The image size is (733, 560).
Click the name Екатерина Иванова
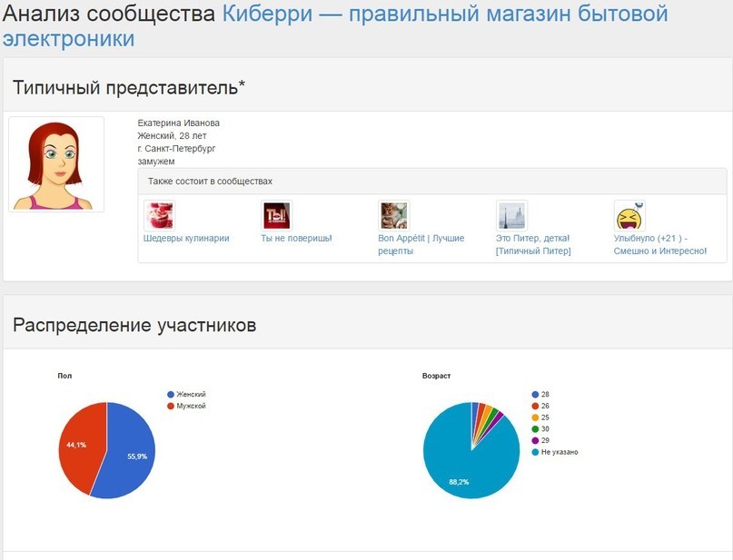(x=179, y=123)
